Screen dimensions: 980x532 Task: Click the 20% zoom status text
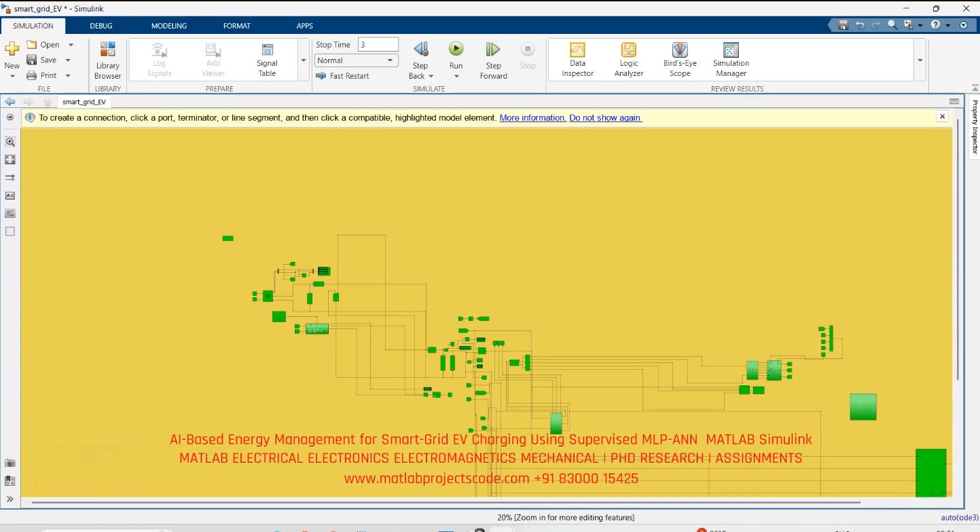pos(566,518)
